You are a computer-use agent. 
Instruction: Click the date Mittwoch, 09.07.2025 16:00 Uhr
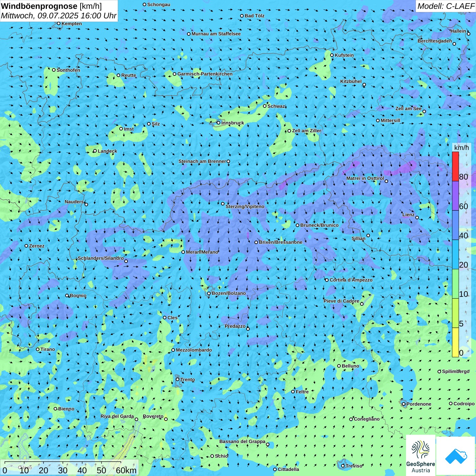(x=59, y=16)
